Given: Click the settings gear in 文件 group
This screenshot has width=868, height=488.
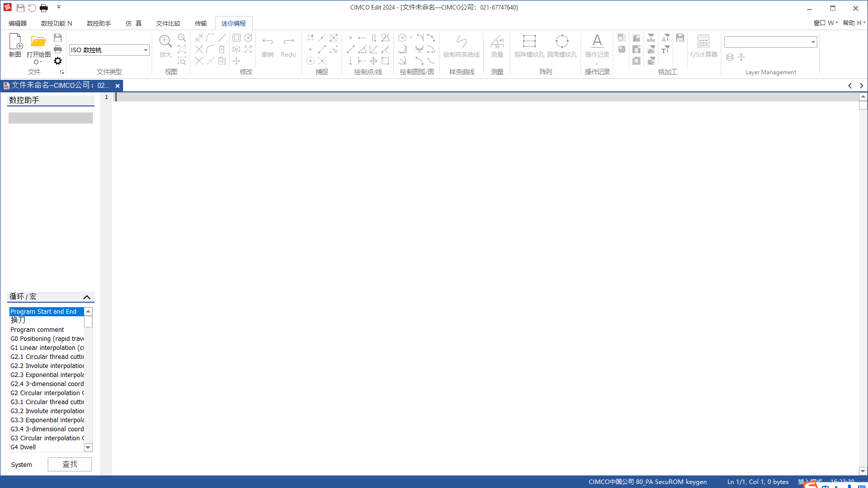Looking at the screenshot, I should 58,61.
